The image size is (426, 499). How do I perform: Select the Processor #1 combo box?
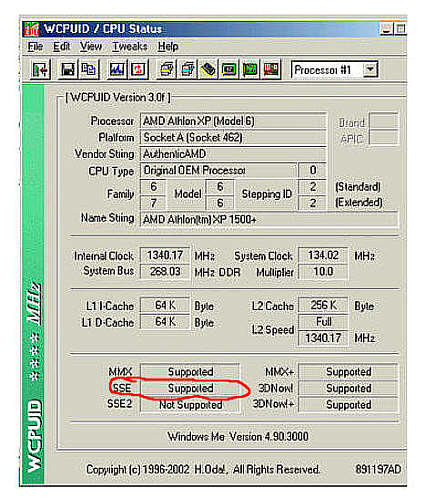[334, 70]
